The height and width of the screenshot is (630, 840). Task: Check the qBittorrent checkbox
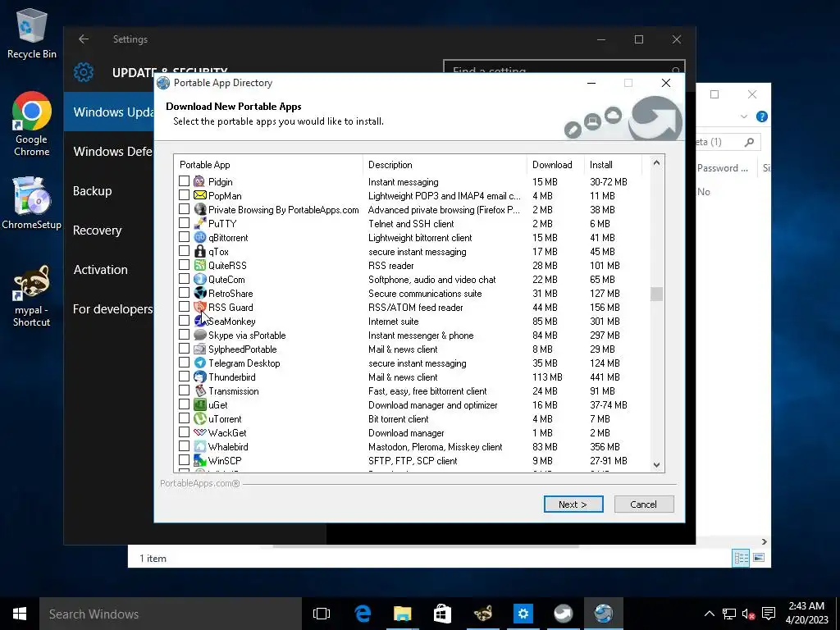pos(184,237)
